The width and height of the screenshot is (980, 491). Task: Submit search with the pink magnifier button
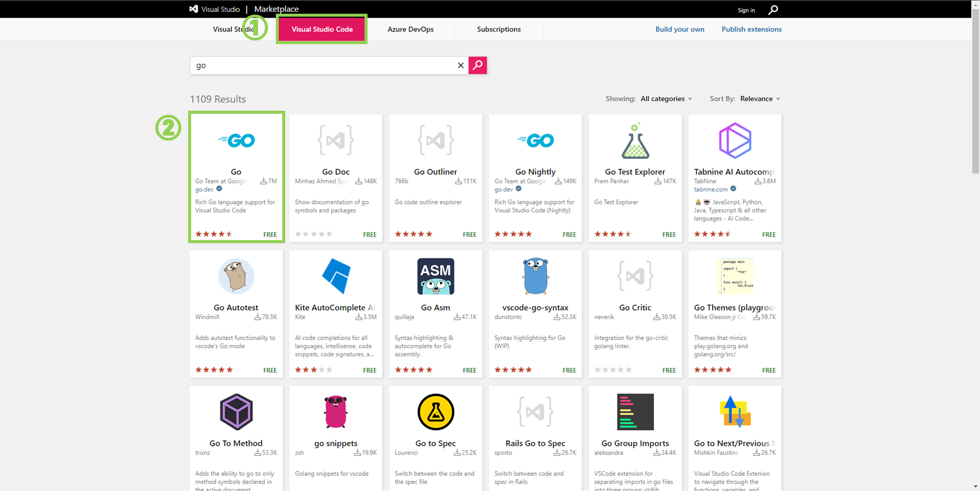[478, 65]
